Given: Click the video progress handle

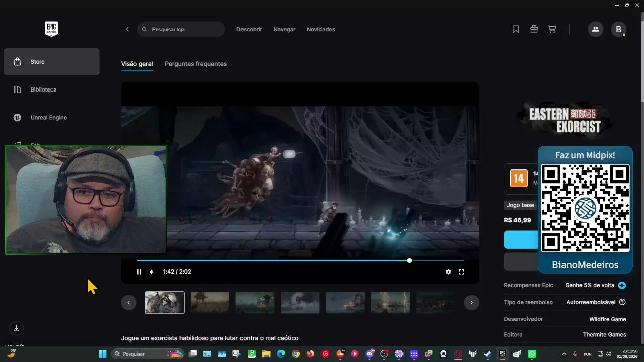Looking at the screenshot, I should click(409, 260).
